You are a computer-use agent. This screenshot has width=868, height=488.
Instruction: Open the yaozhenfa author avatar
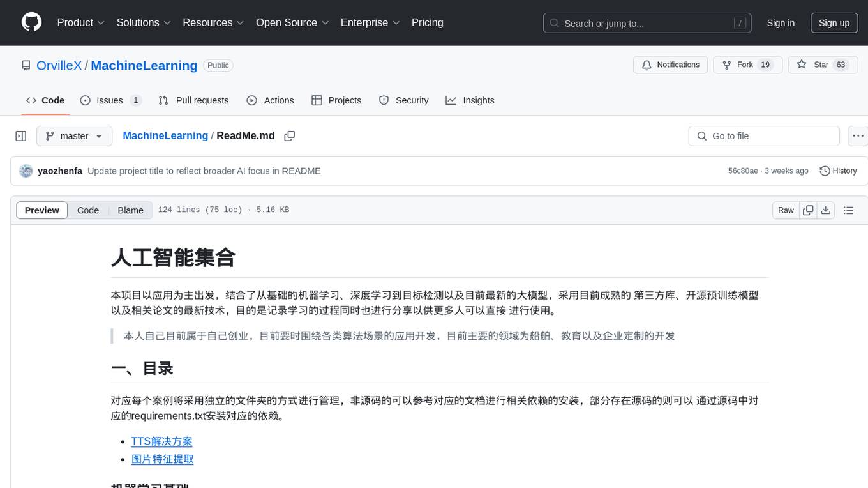pos(26,171)
